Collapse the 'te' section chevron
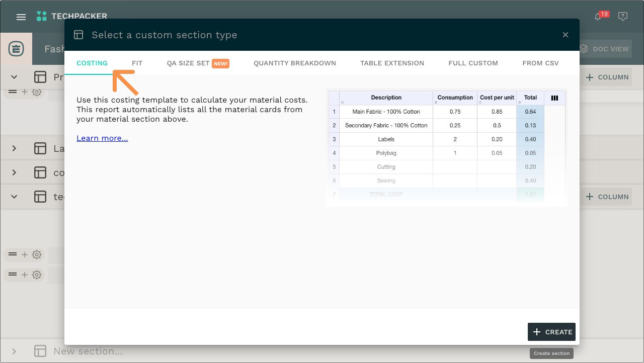This screenshot has height=363, width=644. [14, 197]
